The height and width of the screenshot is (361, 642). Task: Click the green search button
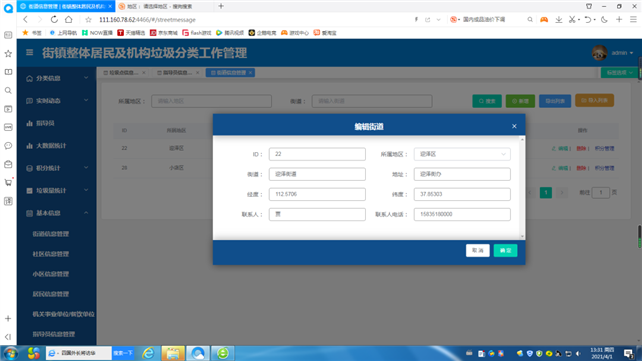click(x=487, y=101)
